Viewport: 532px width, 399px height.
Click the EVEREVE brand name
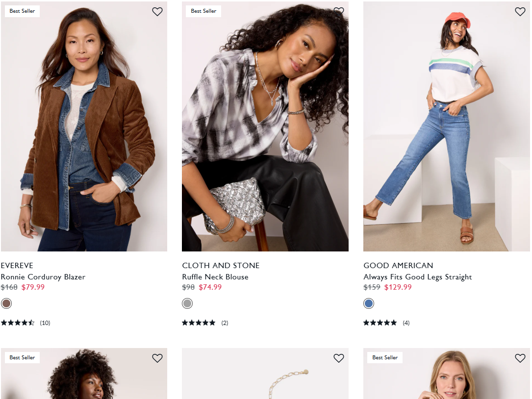[17, 265]
